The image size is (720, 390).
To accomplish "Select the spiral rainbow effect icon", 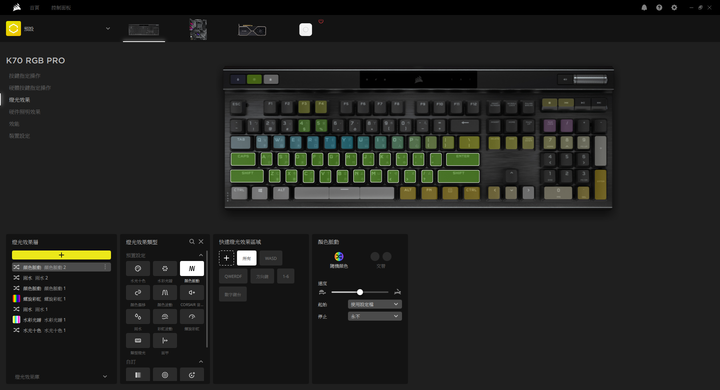I will click(x=192, y=317).
